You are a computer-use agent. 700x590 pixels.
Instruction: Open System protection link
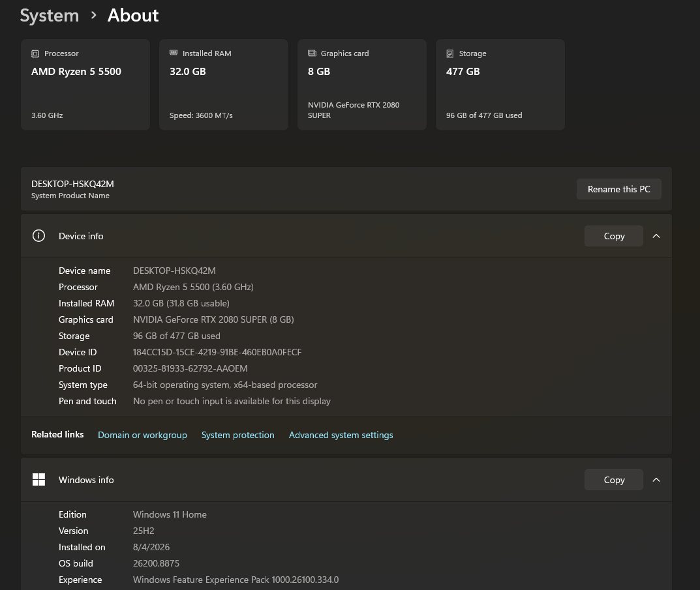(238, 435)
